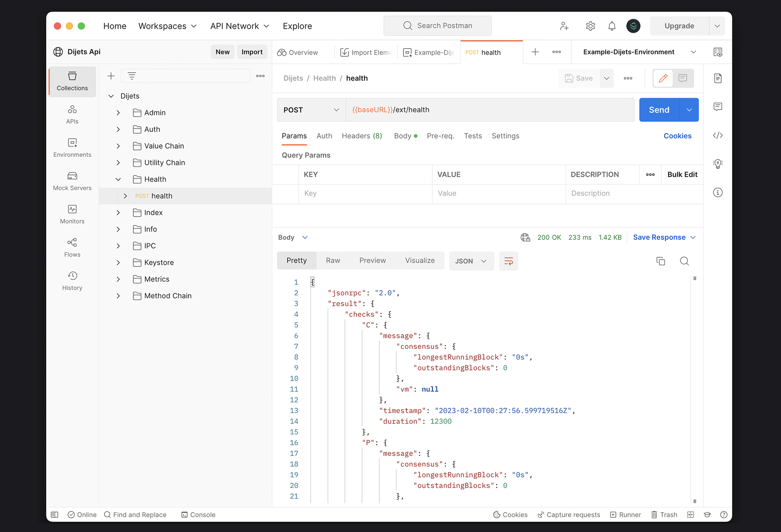
Task: Expand the Value Chain folder
Action: pyautogui.click(x=118, y=146)
